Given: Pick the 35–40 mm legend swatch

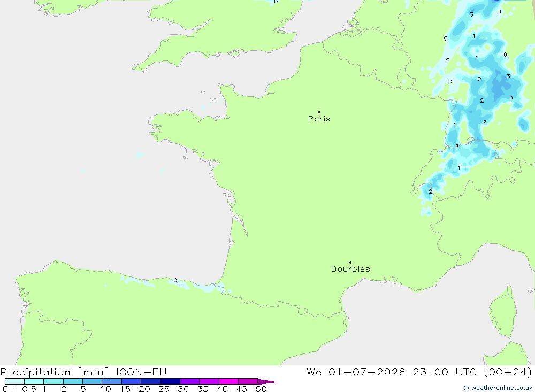Looking at the screenshot, I should click(209, 381).
